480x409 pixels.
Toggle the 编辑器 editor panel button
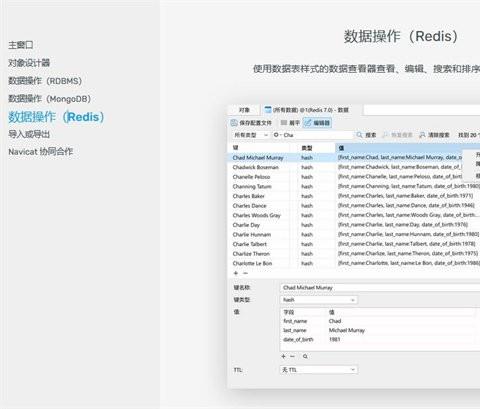coord(317,123)
